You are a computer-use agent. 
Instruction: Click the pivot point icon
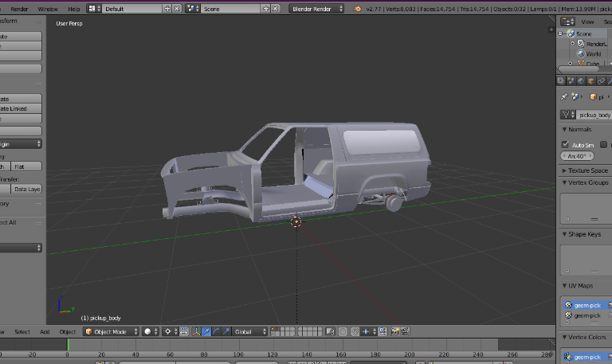tap(168, 331)
